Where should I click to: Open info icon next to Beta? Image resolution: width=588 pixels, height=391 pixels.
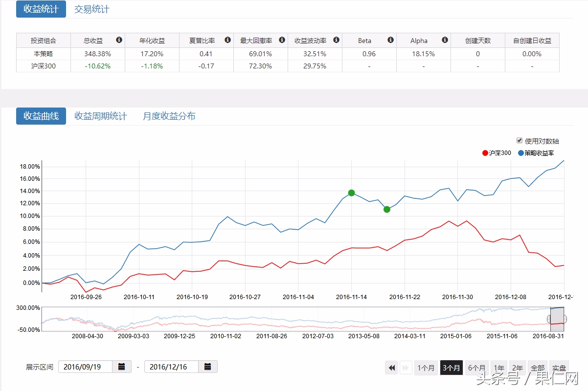390,40
